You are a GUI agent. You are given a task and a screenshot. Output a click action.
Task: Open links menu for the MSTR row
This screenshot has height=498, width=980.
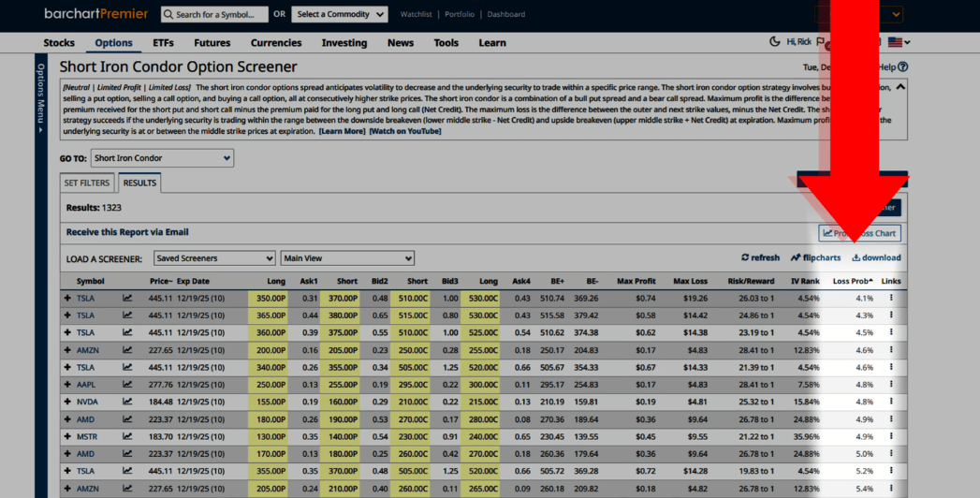click(x=891, y=436)
